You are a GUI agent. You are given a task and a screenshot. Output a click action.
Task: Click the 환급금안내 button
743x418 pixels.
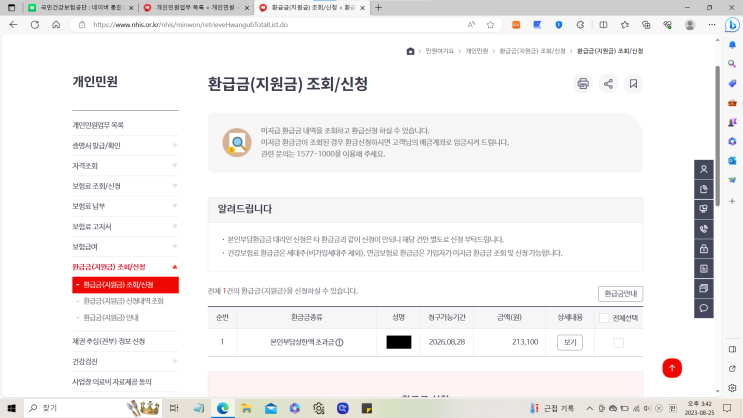(x=620, y=294)
